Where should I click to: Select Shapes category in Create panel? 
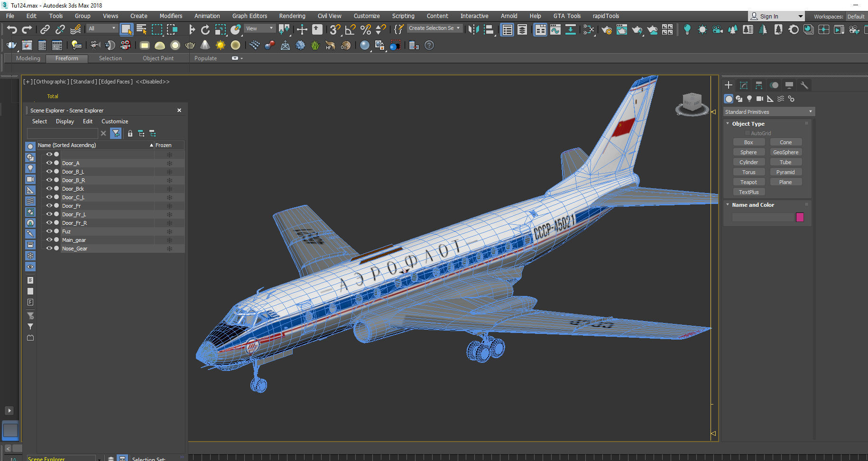[739, 99]
